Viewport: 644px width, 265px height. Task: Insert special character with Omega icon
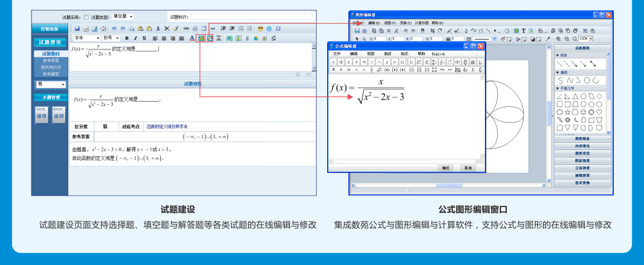tap(278, 29)
